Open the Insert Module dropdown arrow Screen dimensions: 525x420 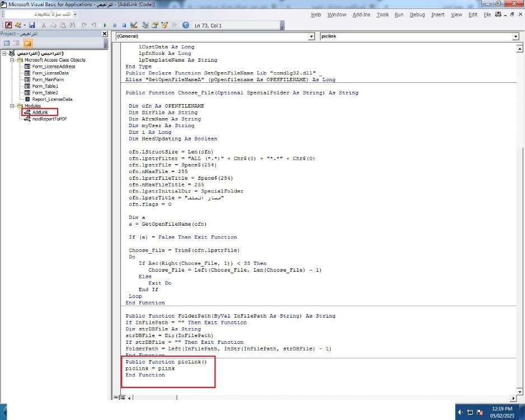pos(25,25)
